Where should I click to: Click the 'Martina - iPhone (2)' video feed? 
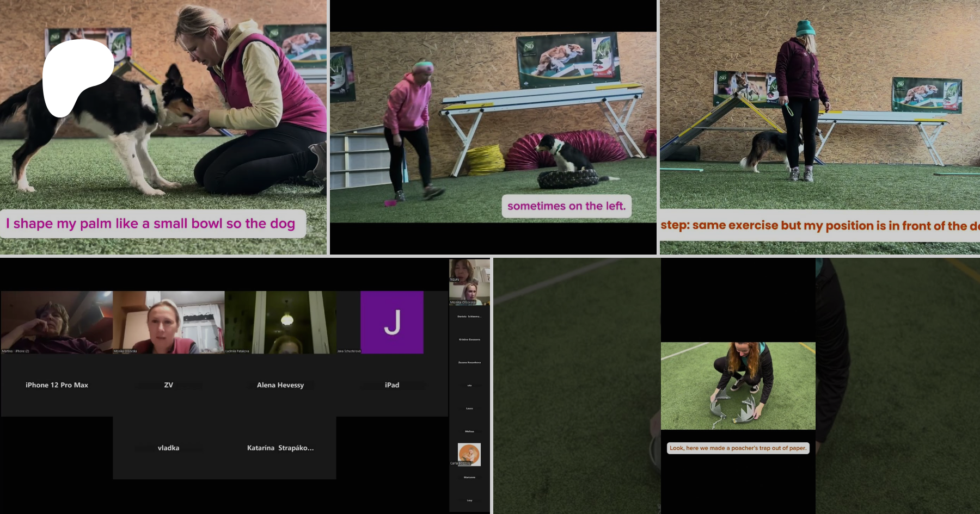[x=57, y=322]
